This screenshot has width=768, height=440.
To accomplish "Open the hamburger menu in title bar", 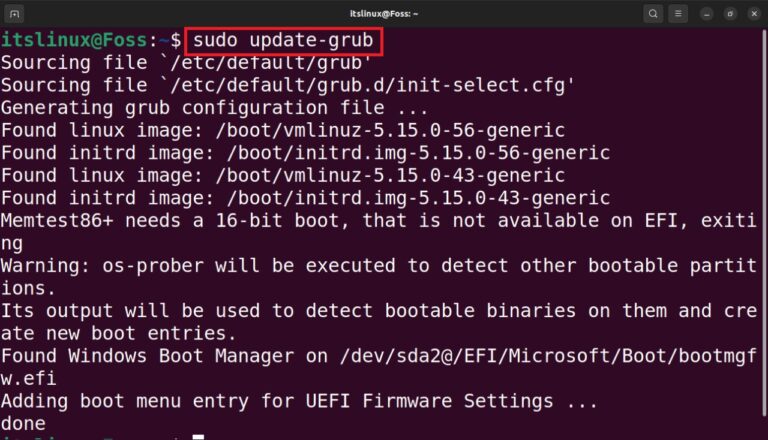I will (678, 14).
